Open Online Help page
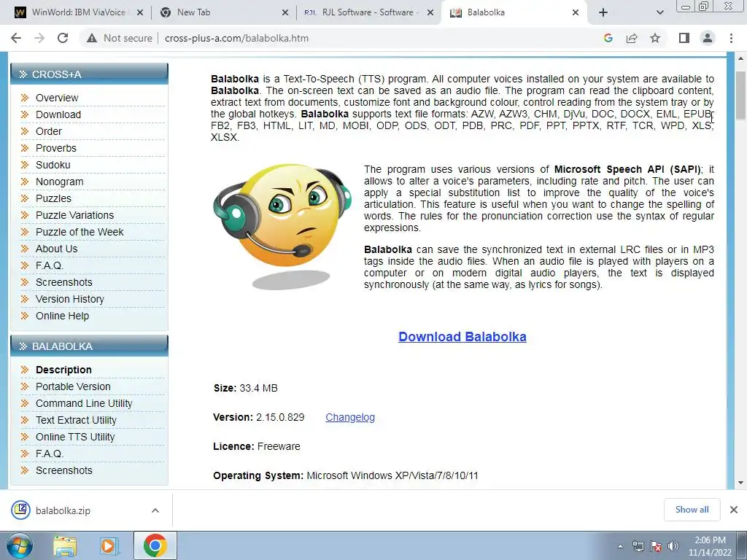 63,316
